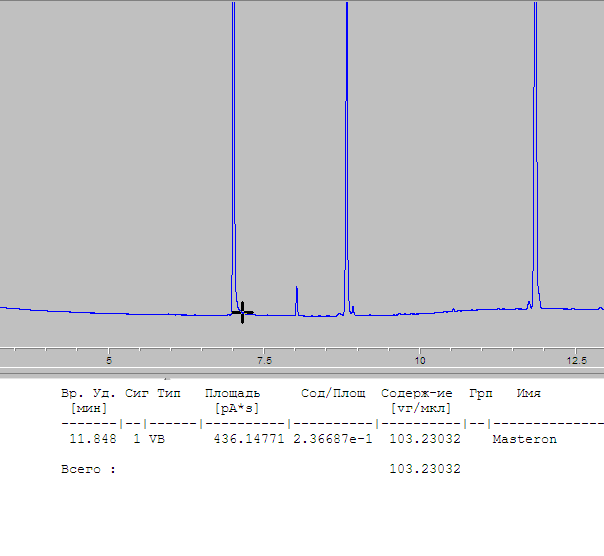The image size is (604, 556).
Task: Click the 2.36687e-1 amount/area value
Action: (x=329, y=439)
